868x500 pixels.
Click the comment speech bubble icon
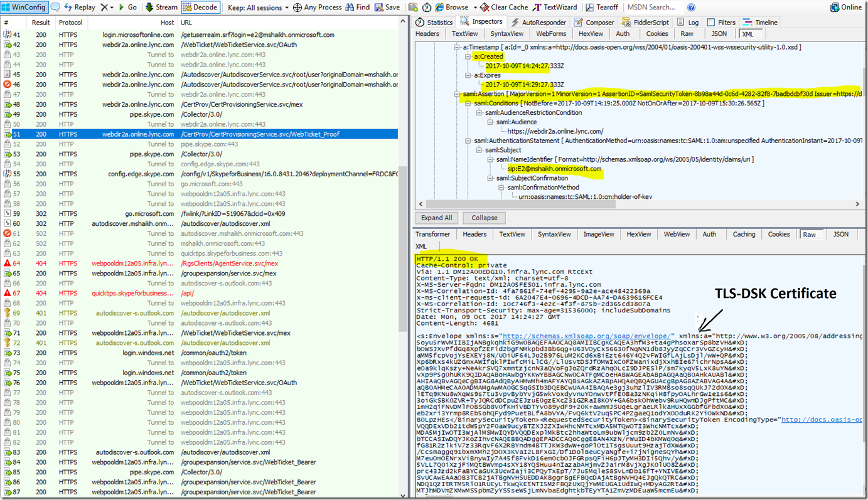[55, 7]
